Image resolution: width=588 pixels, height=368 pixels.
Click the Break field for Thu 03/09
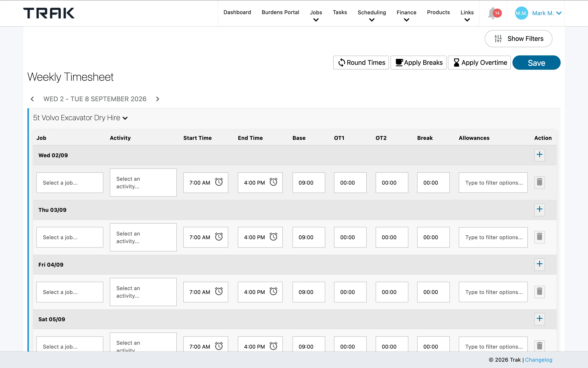pyautogui.click(x=433, y=237)
